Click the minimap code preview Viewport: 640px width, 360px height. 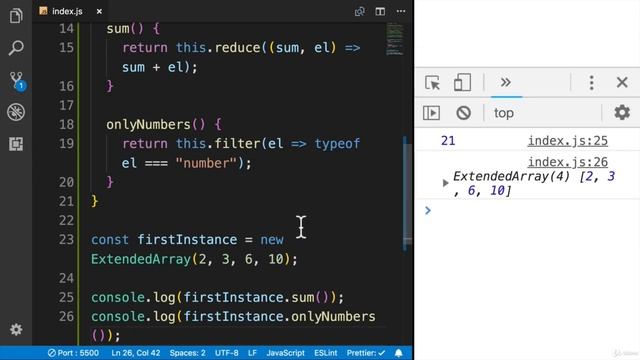click(394, 39)
